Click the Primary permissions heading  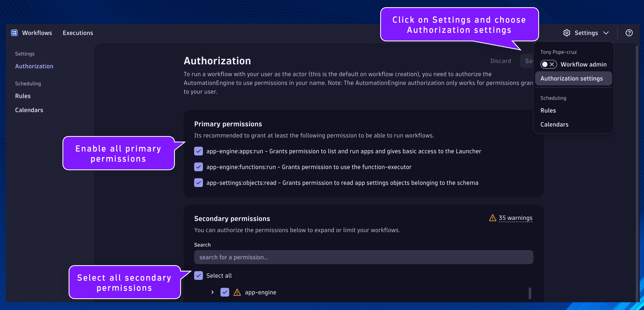[x=228, y=124]
